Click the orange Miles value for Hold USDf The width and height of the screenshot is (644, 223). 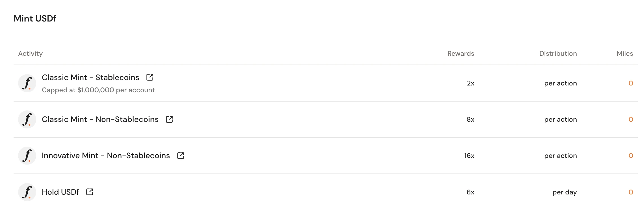click(631, 192)
